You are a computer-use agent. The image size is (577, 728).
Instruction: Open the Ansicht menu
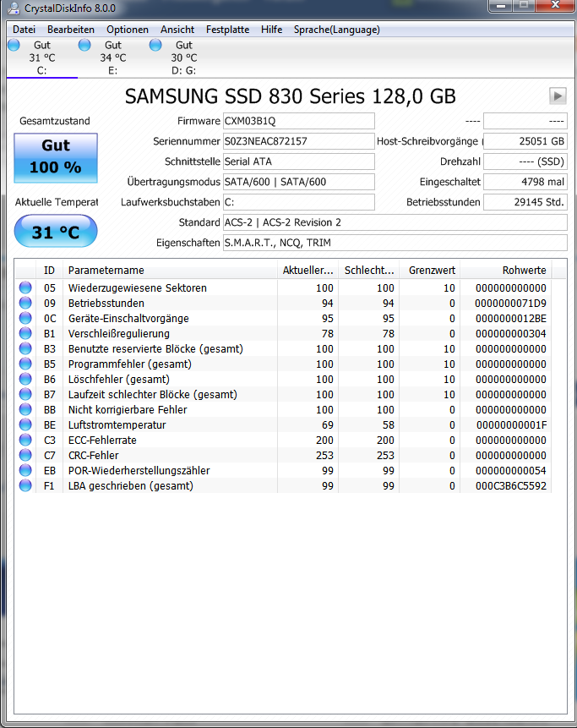click(177, 30)
